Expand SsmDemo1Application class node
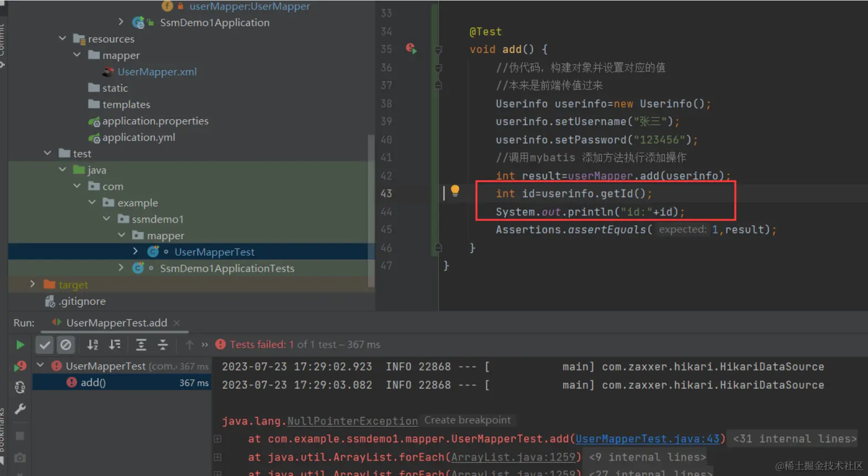Viewport: 868px width, 476px height. pyautogui.click(x=121, y=22)
